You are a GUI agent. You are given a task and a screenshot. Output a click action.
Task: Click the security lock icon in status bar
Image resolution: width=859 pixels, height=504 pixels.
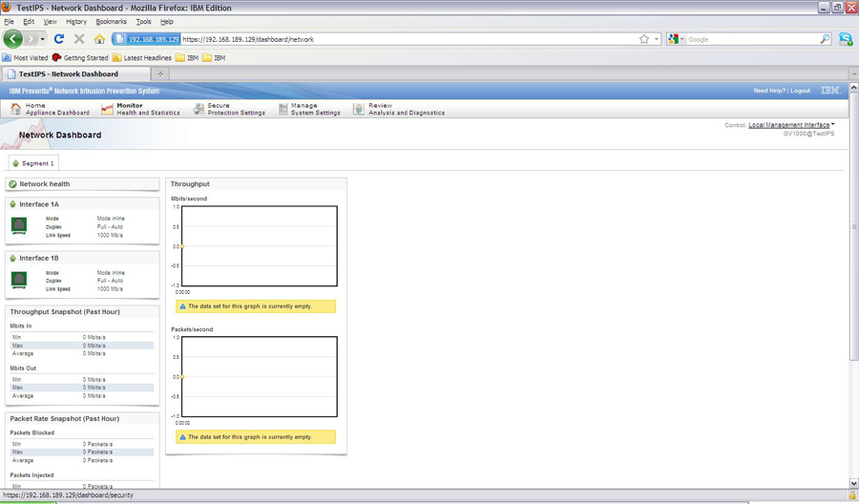tap(852, 495)
